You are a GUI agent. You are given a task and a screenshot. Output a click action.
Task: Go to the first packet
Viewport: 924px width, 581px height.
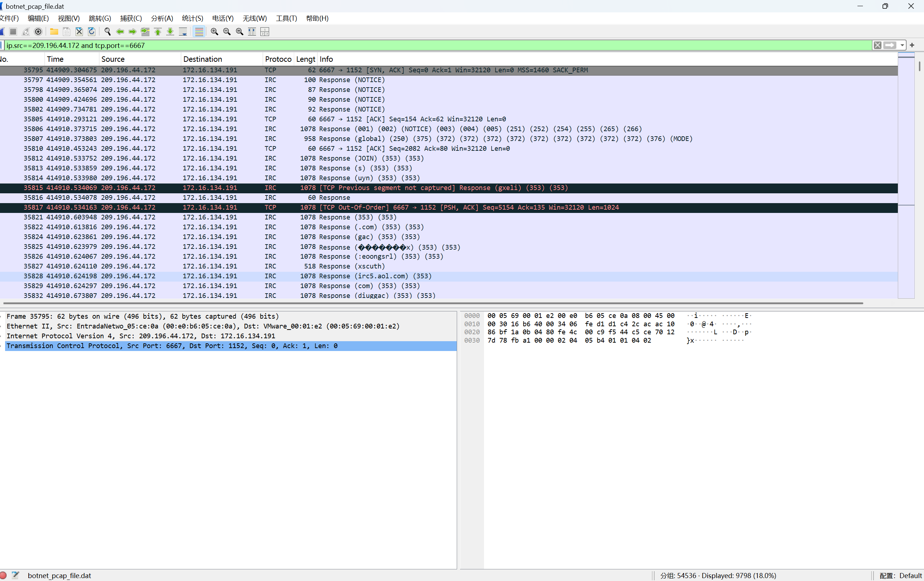[158, 32]
